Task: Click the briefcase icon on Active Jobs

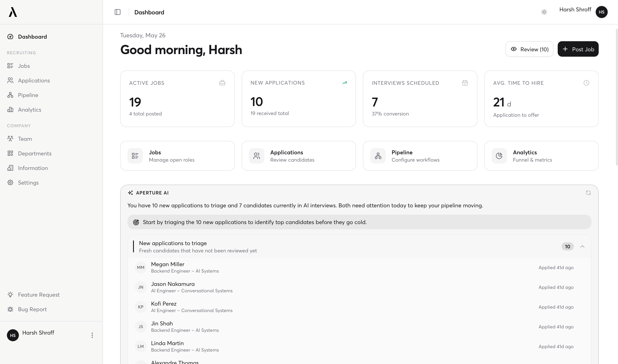Action: pos(222,83)
